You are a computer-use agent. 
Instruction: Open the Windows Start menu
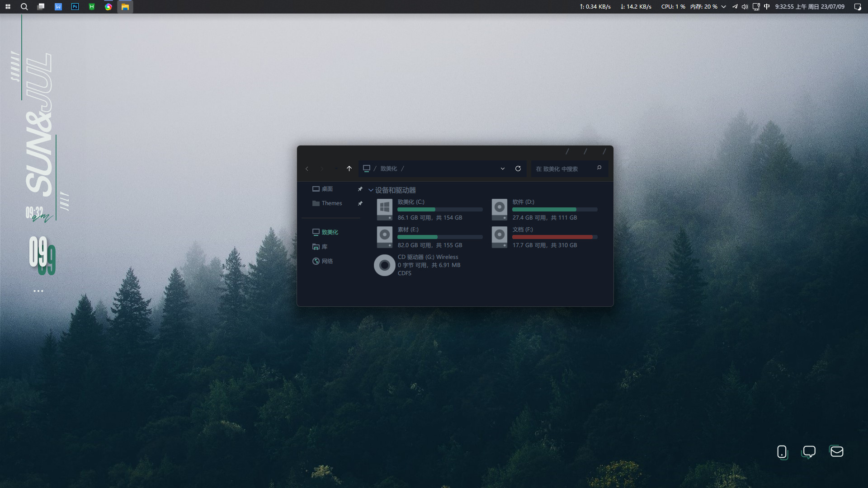tap(8, 7)
